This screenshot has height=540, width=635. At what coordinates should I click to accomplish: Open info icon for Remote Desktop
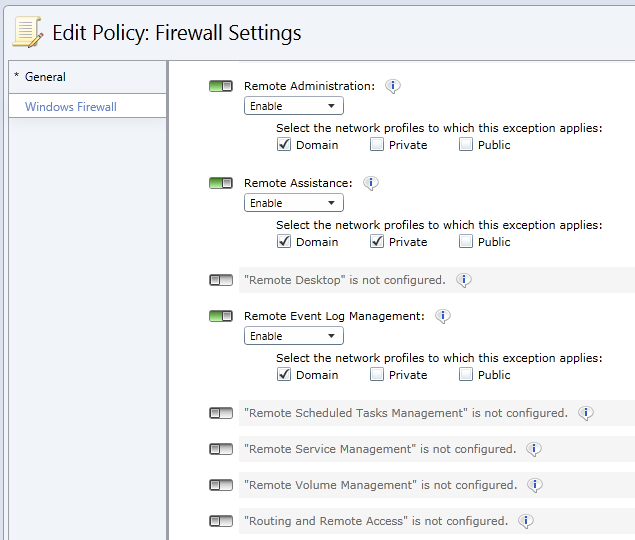(x=464, y=281)
